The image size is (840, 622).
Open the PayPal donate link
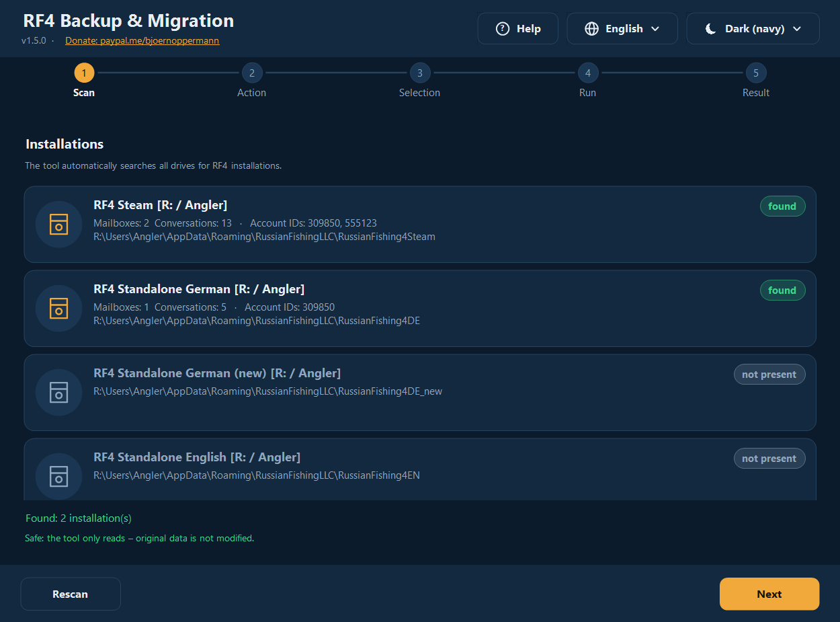(142, 40)
